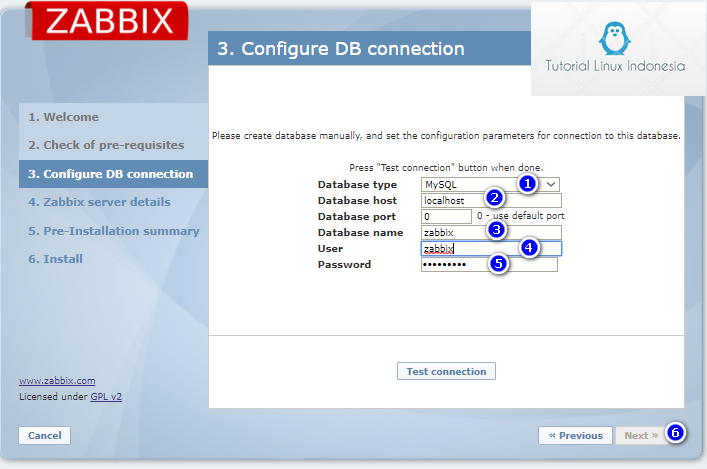Focus the User input field
The height and width of the screenshot is (469, 707).
pyautogui.click(x=491, y=248)
